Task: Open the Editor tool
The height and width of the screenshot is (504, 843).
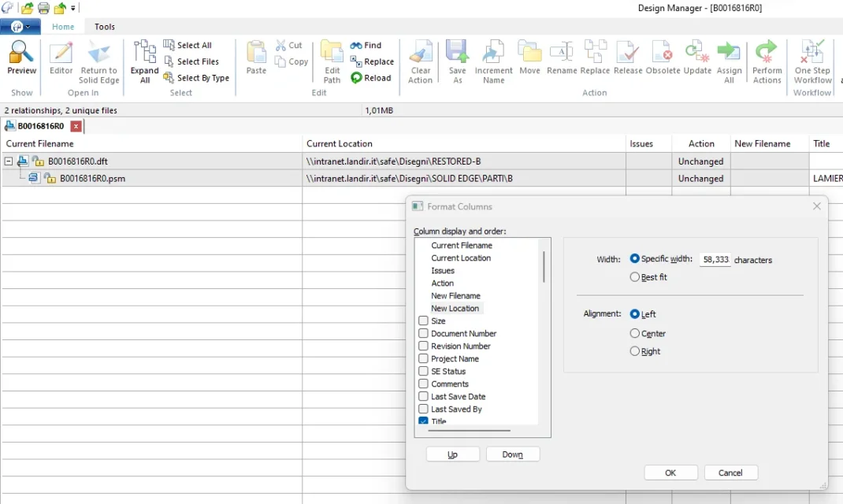Action: click(61, 54)
